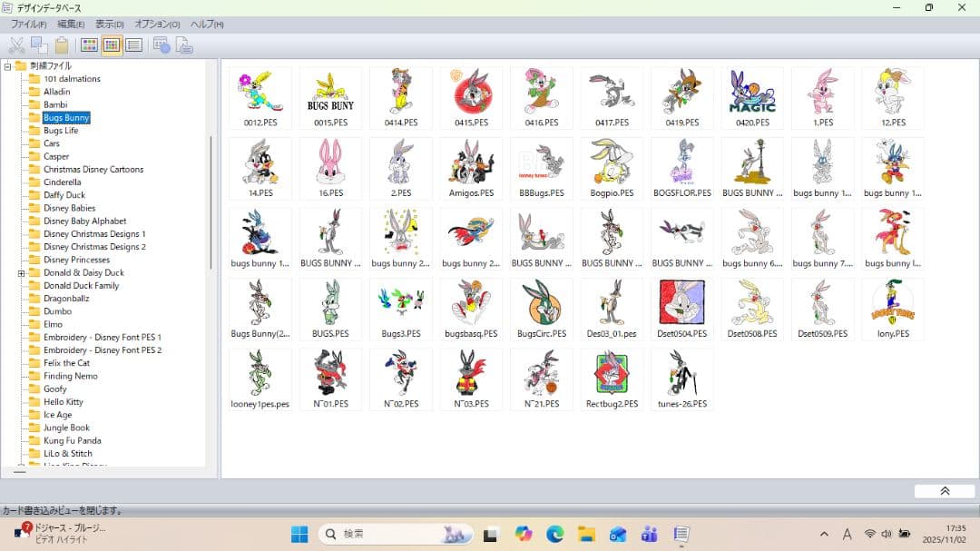Click the Copy toolbar icon

click(x=39, y=45)
